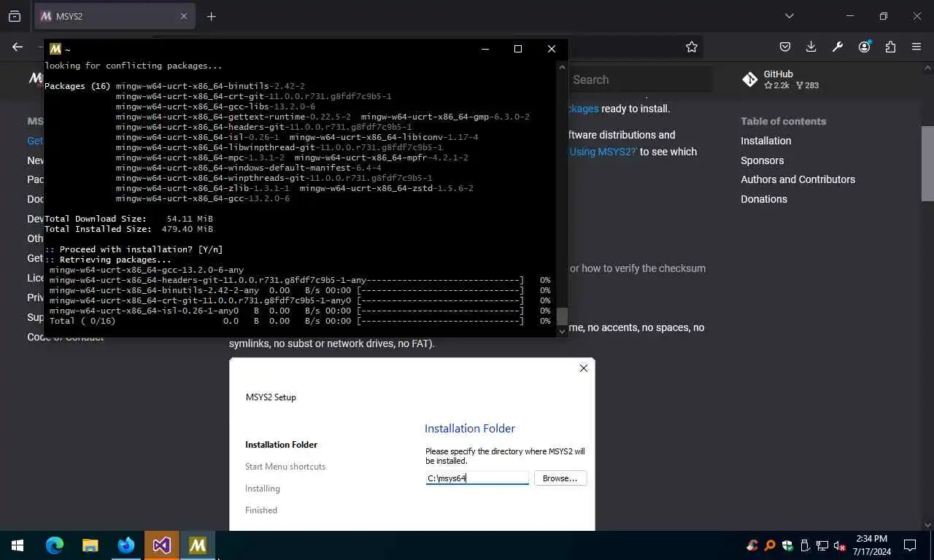Click the orange magnifier tray icon
934x560 pixels.
click(770, 545)
